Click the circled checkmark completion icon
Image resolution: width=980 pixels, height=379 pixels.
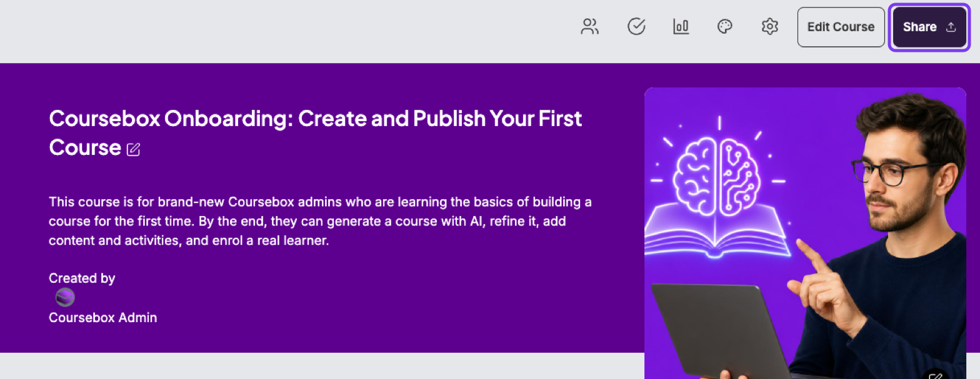pos(636,27)
